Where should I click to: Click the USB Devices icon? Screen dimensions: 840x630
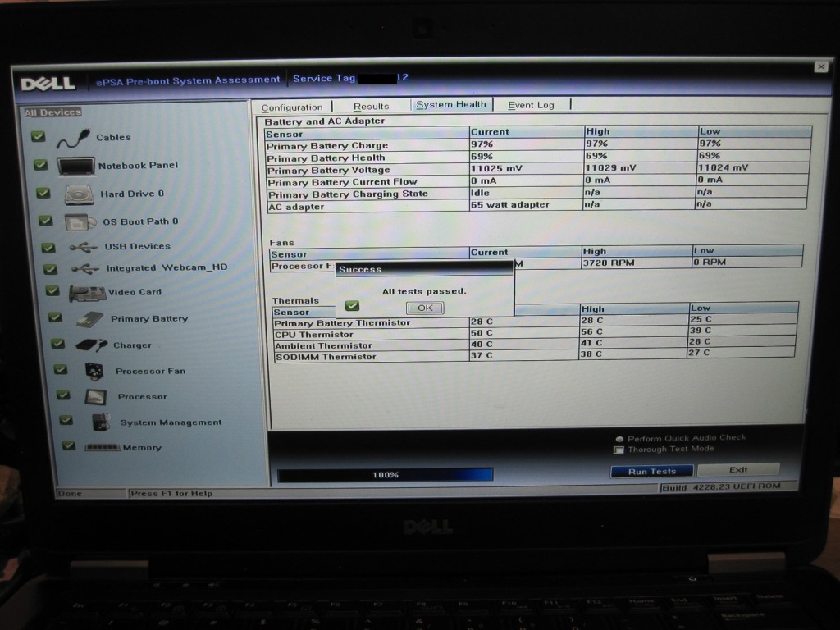click(84, 247)
